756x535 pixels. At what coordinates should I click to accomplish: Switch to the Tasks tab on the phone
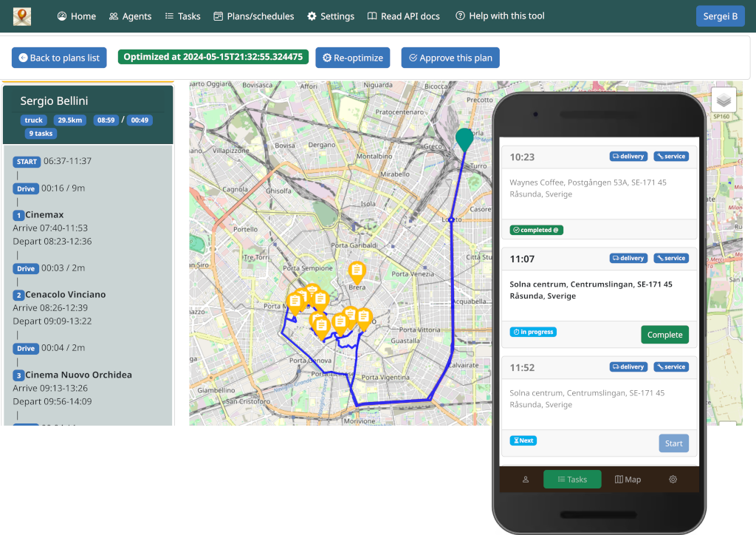pos(572,479)
